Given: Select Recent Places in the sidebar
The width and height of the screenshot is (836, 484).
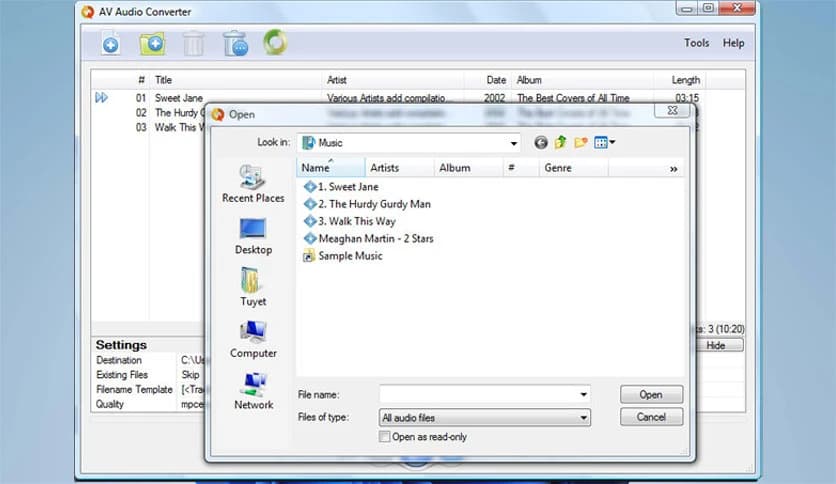Looking at the screenshot, I should coord(253,183).
